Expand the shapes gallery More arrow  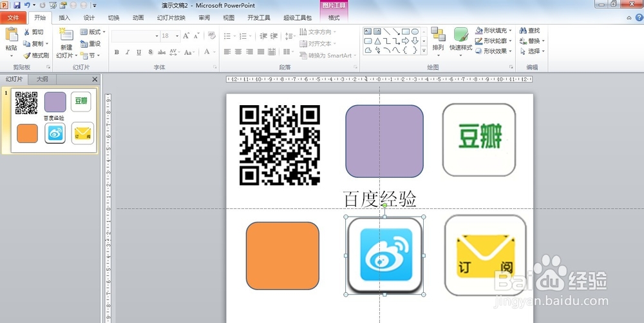click(424, 50)
